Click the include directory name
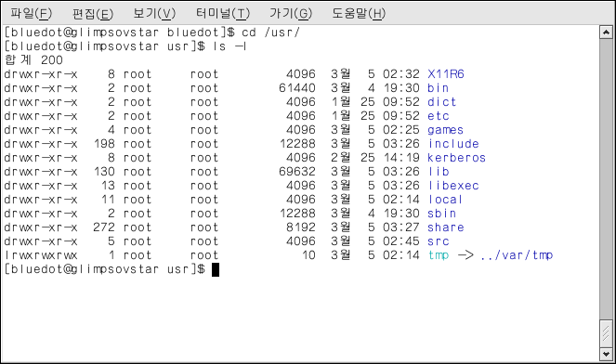Image resolution: width=616 pixels, height=364 pixels. click(x=453, y=144)
